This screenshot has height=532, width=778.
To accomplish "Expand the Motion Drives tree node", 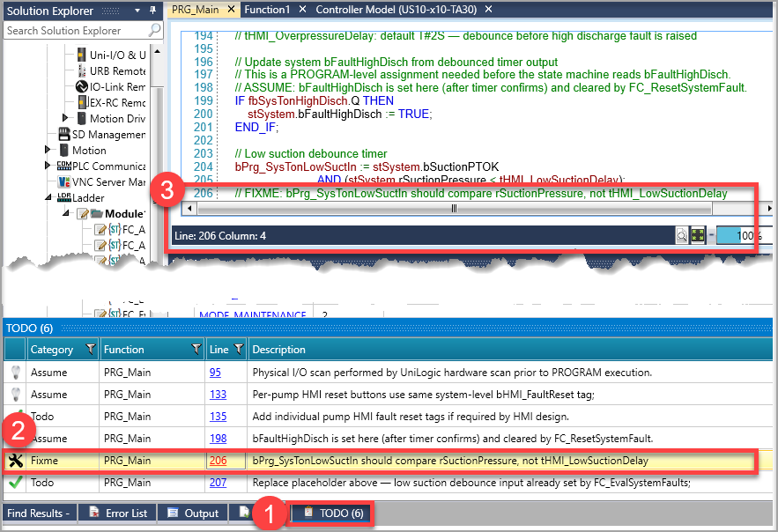I will [x=65, y=118].
